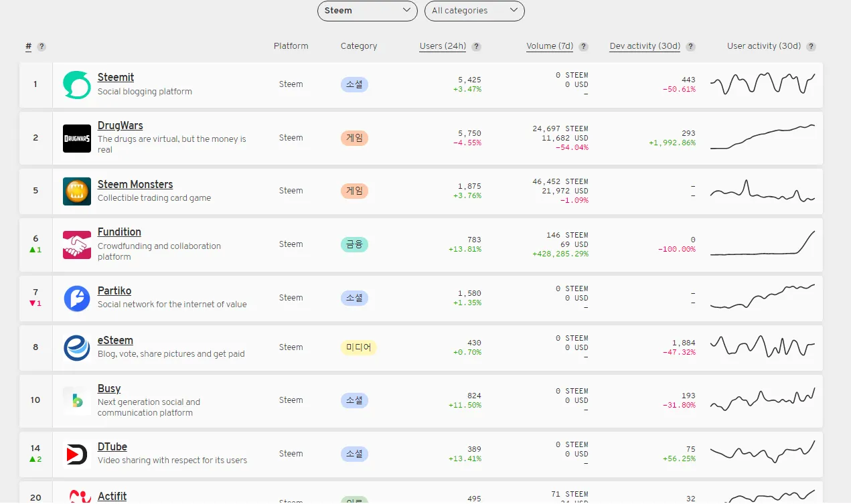This screenshot has width=851, height=504.
Task: Click the DrugWars user activity sparkline
Action: point(763,137)
